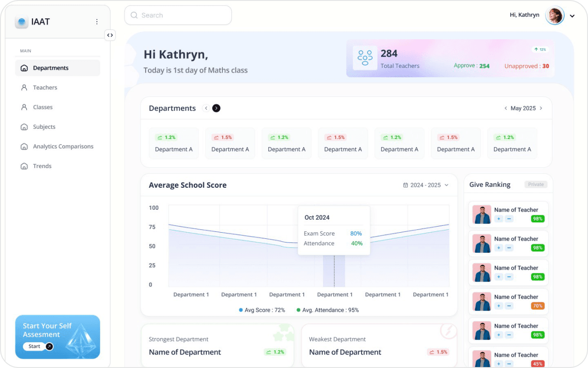Click the Private badge on Give Ranking
588x368 pixels.
(536, 184)
